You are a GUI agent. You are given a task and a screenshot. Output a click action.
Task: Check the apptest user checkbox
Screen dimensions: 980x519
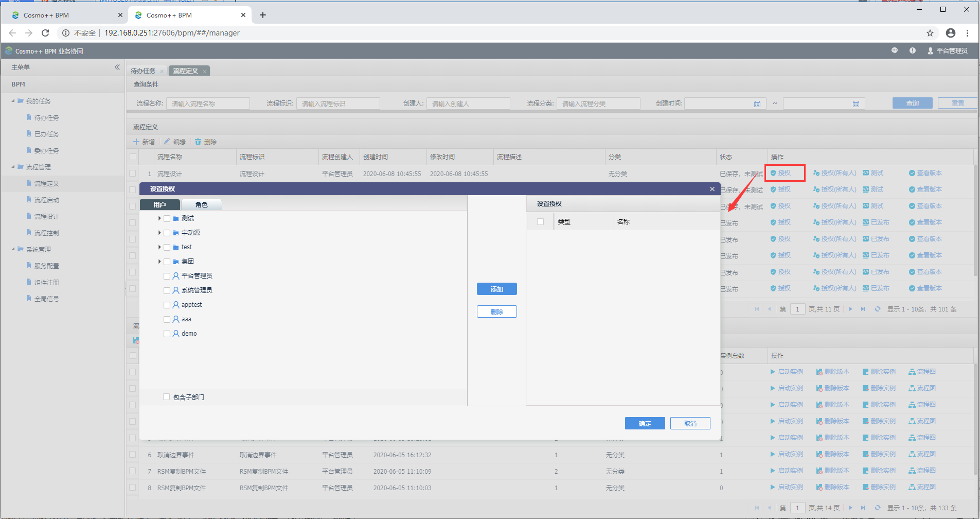(x=167, y=305)
